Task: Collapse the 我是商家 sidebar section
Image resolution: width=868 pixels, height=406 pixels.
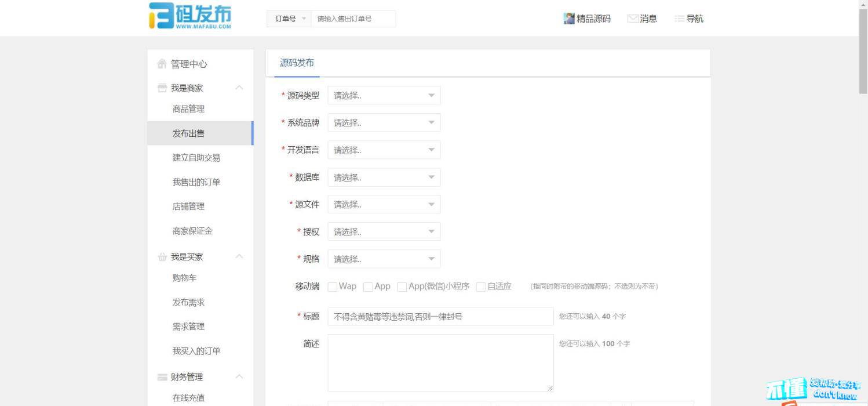Action: tap(239, 88)
